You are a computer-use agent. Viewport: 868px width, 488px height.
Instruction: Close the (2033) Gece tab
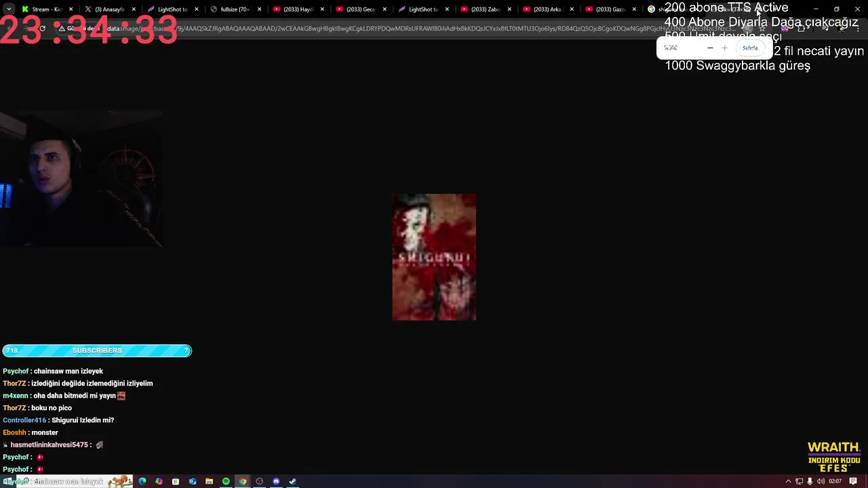[x=384, y=9]
